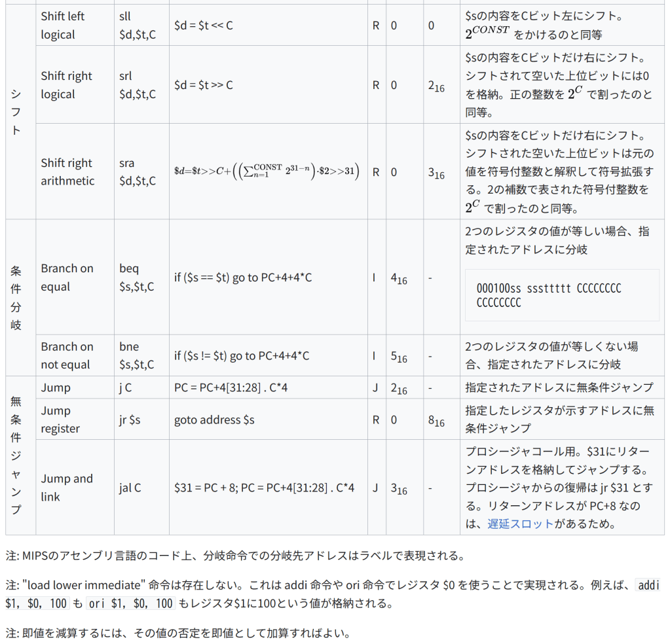Select the 'Branch on not equal' cell
Viewport: 670px width, 644px height.
pyautogui.click(x=67, y=355)
